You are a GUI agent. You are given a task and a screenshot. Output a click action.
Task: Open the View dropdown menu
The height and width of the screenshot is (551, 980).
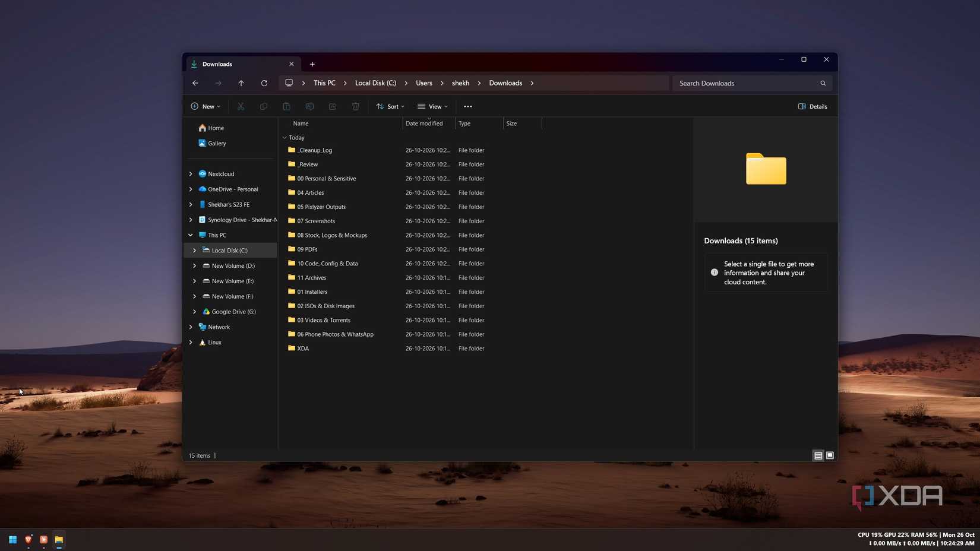433,106
